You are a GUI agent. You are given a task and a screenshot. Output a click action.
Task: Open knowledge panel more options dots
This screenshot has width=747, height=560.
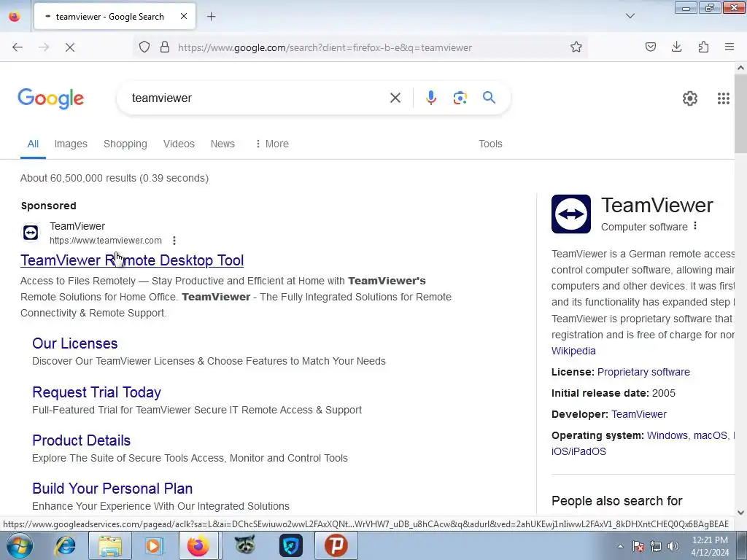[695, 226]
